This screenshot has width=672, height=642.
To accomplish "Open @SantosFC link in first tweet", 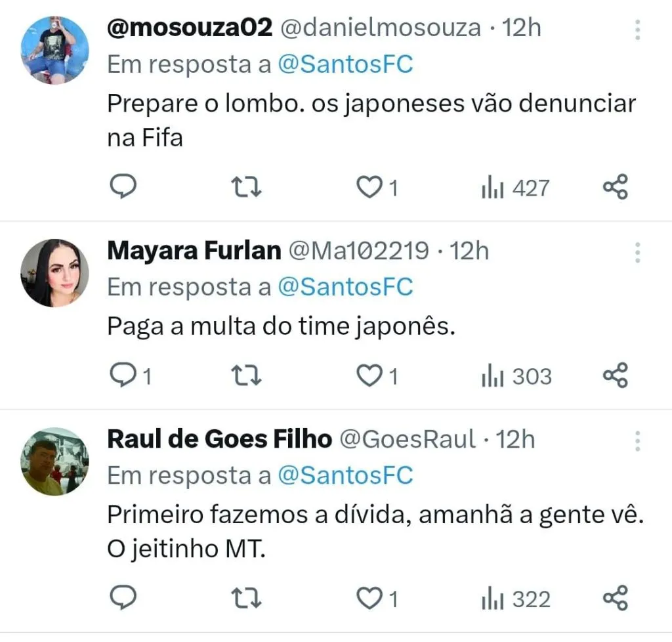I will 346,65.
